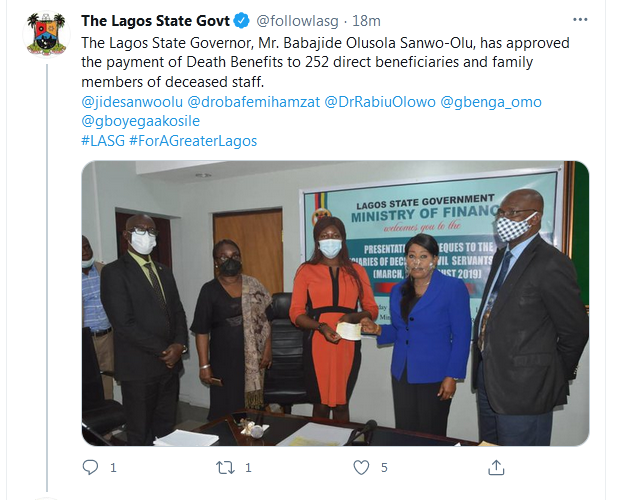Open the share tweet icon
This screenshot has width=628, height=500.
pos(496,467)
